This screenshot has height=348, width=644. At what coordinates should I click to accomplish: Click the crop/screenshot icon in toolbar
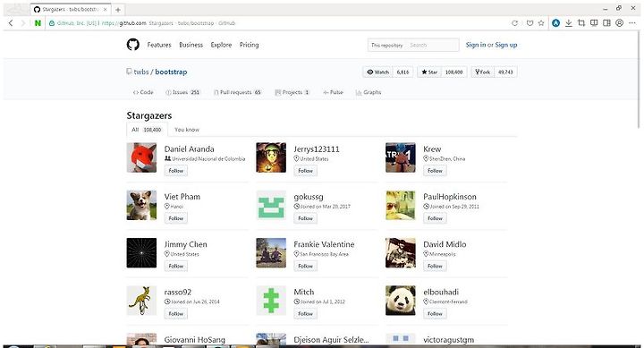tap(581, 23)
